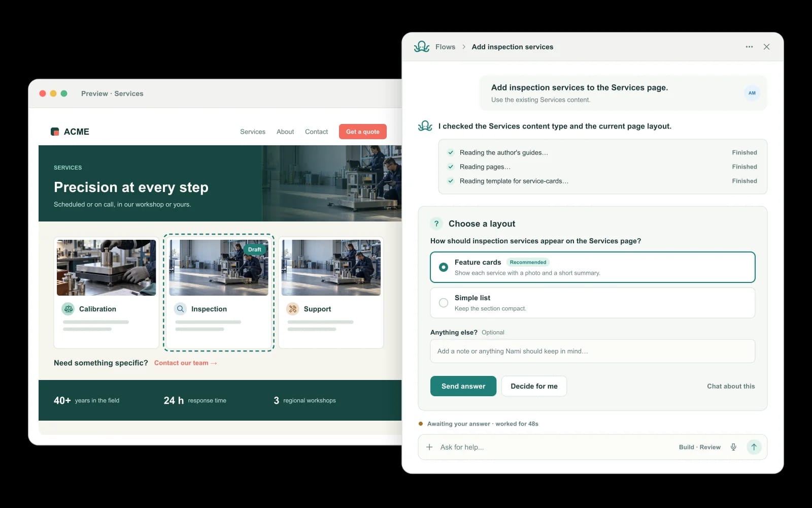Viewport: 812px width, 508px height.
Task: Click the Calibration scales icon
Action: coord(68,309)
